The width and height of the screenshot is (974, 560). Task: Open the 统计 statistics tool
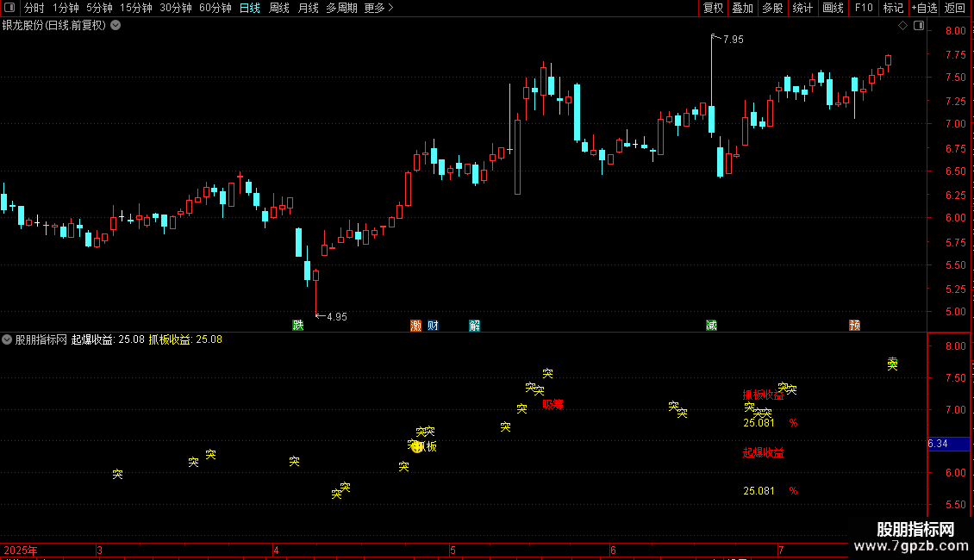point(802,8)
